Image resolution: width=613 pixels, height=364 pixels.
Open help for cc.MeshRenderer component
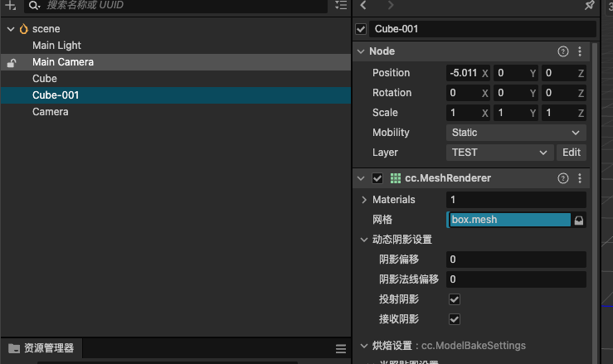coord(563,178)
